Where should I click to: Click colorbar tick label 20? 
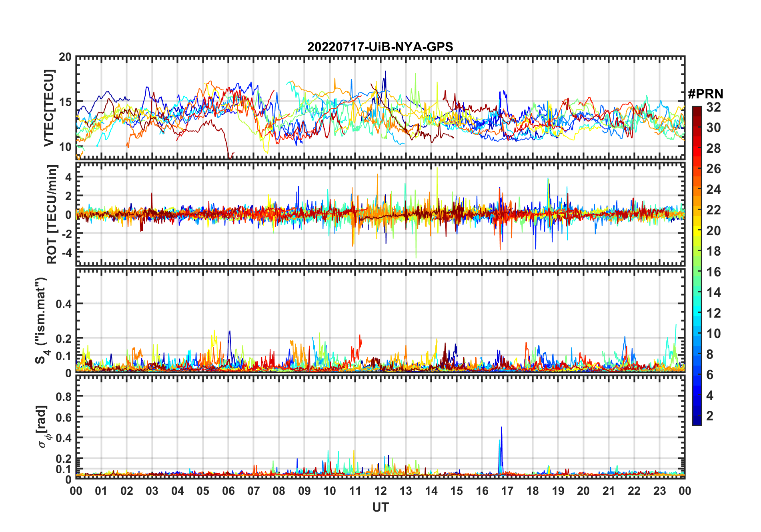(713, 230)
